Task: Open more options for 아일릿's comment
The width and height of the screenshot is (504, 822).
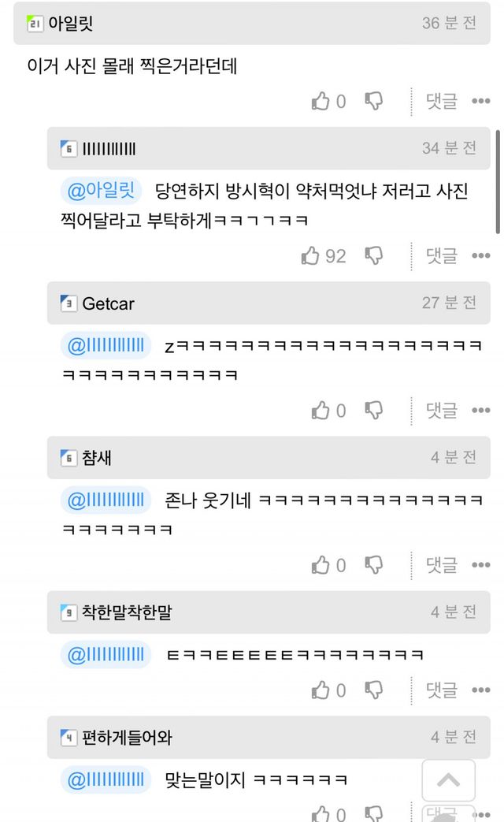Action: [480, 101]
